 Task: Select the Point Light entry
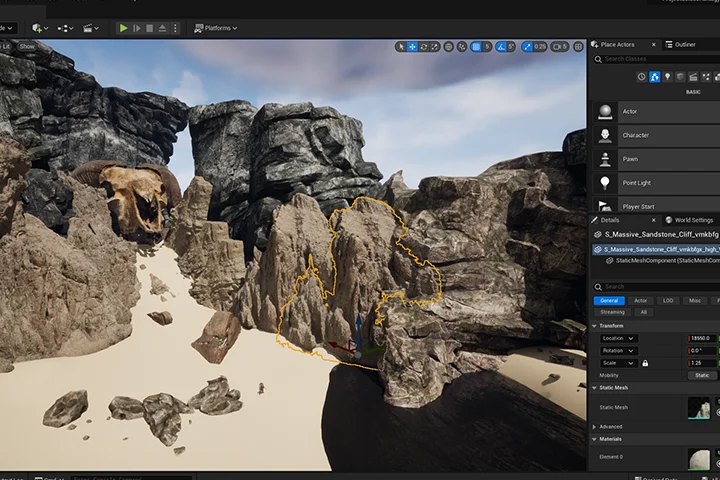click(x=656, y=183)
